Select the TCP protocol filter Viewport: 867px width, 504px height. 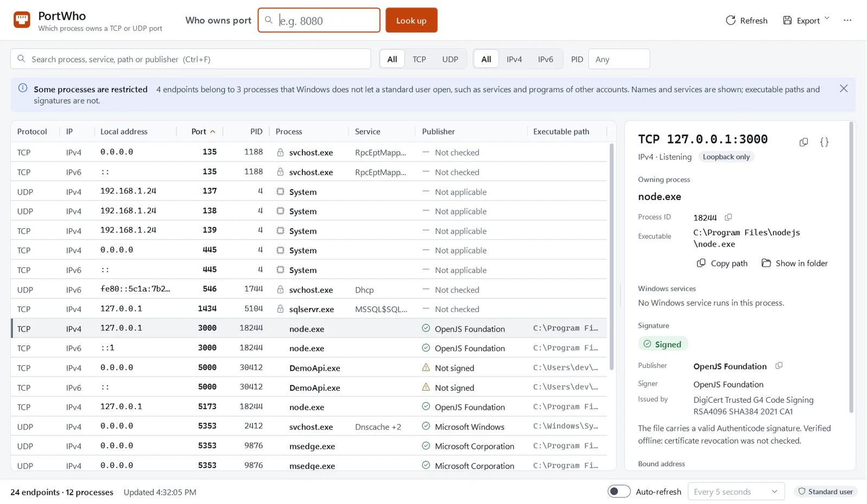click(419, 59)
